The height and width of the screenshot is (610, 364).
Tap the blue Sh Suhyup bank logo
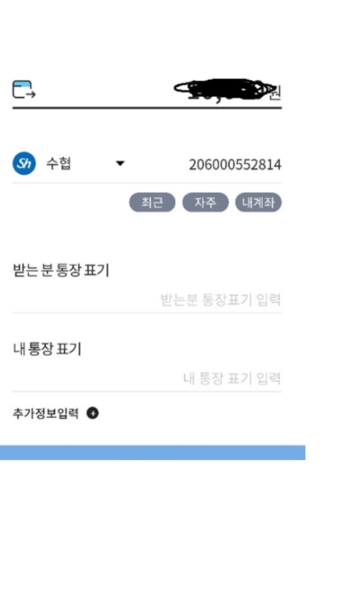pyautogui.click(x=24, y=163)
